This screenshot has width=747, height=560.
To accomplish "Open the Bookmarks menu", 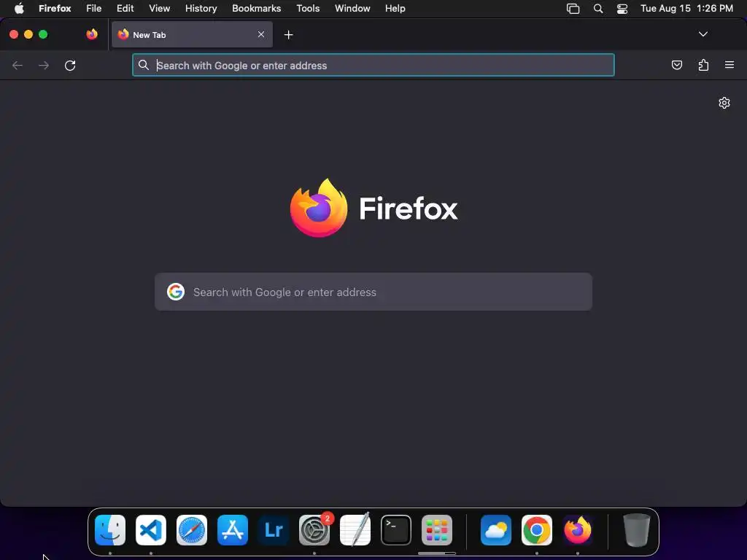I will [256, 9].
